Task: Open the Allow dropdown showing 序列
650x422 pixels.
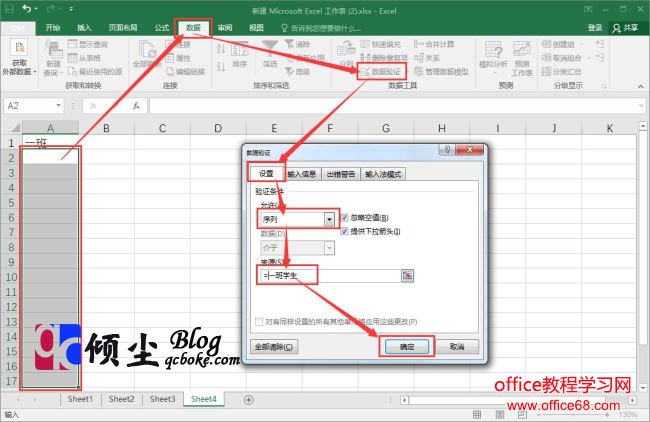Action: pyautogui.click(x=329, y=219)
